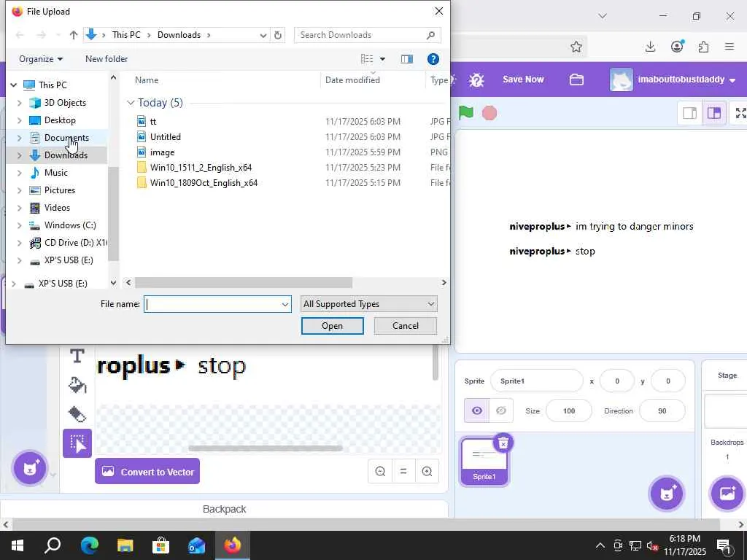Hide the sprite with crossed eye icon
This screenshot has height=560, width=747.
pyautogui.click(x=500, y=411)
